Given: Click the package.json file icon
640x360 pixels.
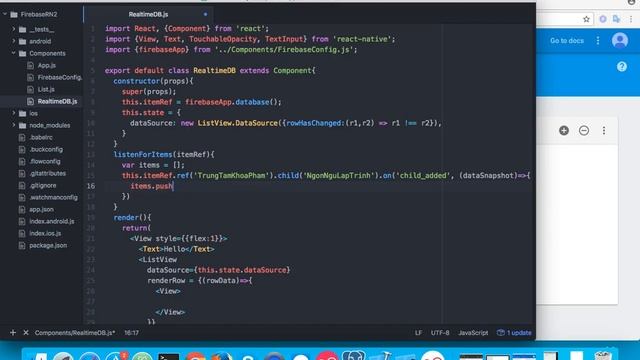Looking at the screenshot, I should (x=22, y=245).
